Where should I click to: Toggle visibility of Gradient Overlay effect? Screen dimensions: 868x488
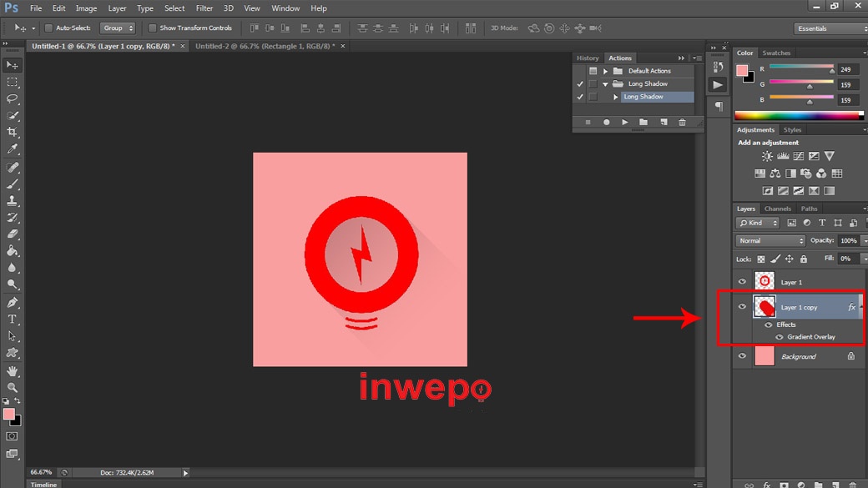point(780,337)
